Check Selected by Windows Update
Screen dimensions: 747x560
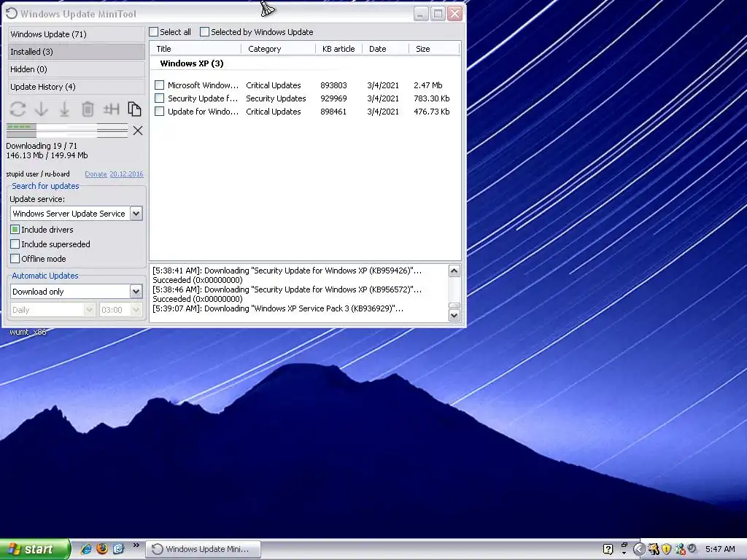(x=204, y=32)
